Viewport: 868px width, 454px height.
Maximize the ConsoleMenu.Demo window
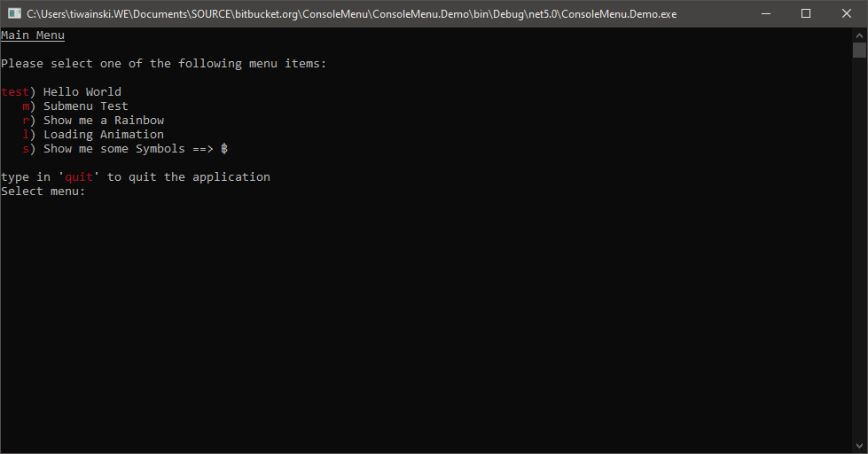pyautogui.click(x=806, y=13)
